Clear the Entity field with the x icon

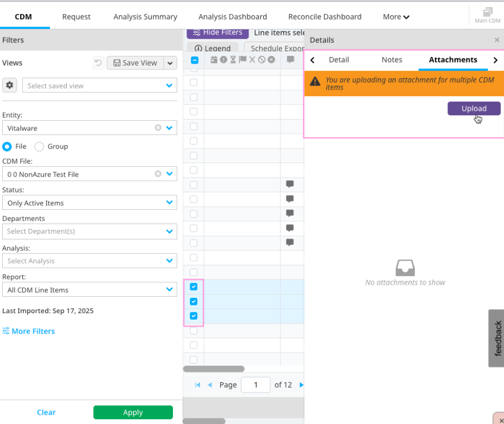point(158,128)
